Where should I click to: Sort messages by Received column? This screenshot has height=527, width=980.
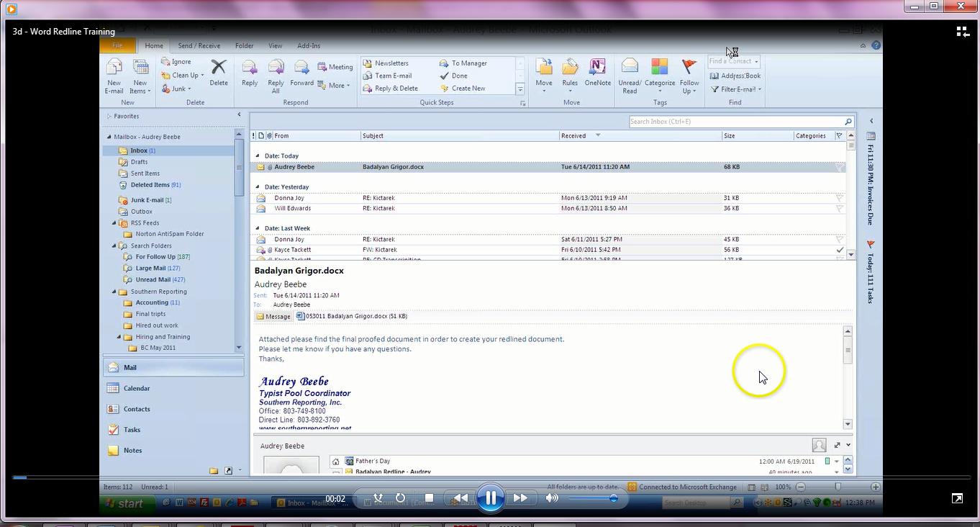[640, 135]
